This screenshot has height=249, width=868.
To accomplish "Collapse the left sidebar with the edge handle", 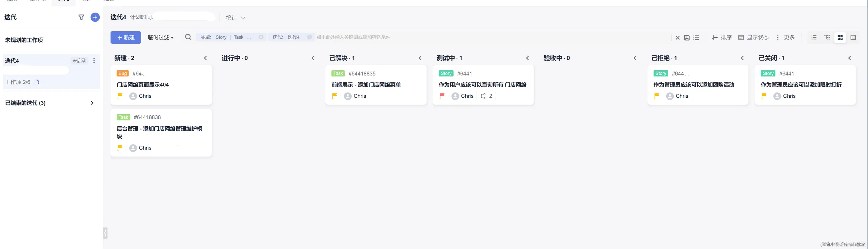I will (105, 233).
